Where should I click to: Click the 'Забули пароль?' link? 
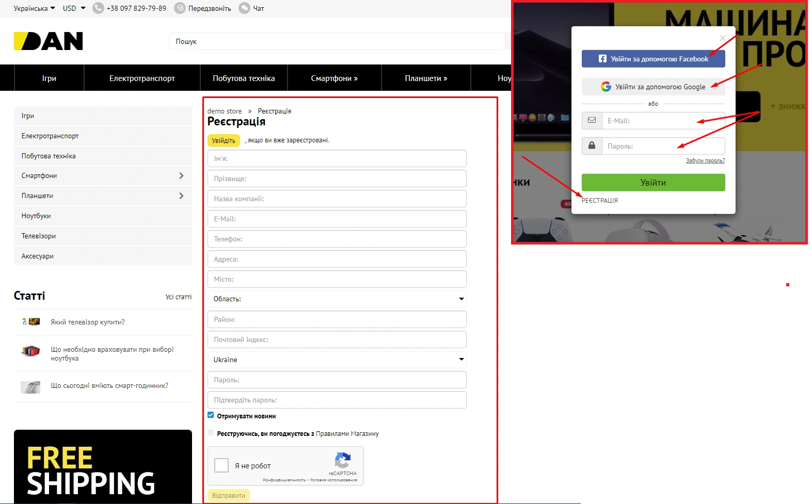[x=705, y=160]
